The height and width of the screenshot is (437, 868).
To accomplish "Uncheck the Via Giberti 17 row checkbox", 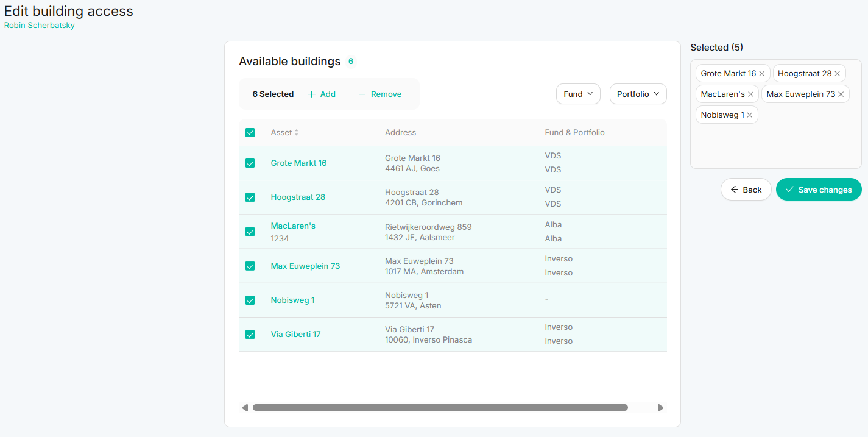I will click(250, 334).
